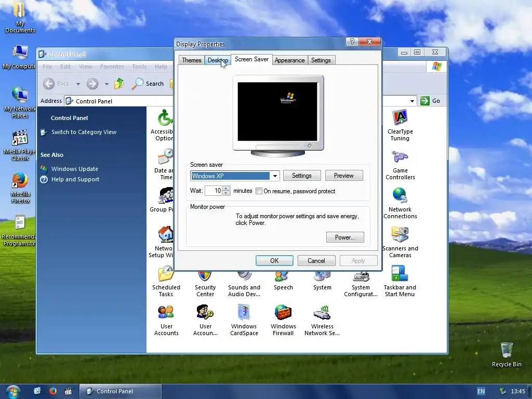Screen dimensions: 532x399
Task: Click the Control Panel taskbar button
Action: 121,391
